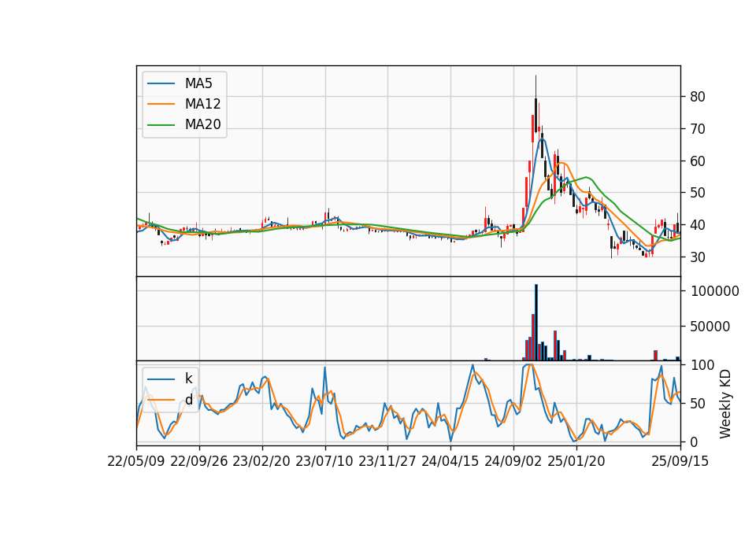Click the price axis label 60
This screenshot has width=756, height=543.
click(698, 161)
